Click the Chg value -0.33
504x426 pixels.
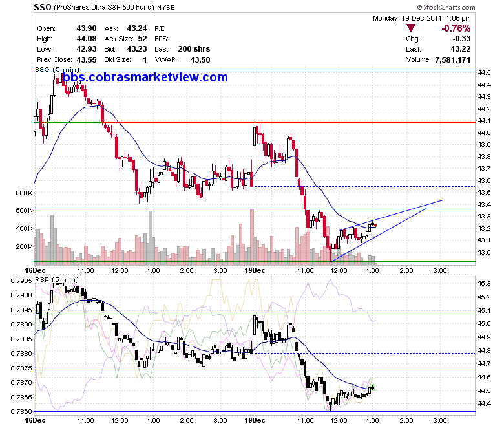point(461,39)
